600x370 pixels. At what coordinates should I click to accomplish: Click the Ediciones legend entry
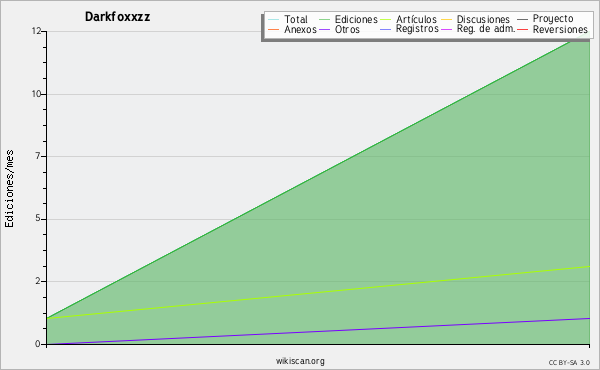[x=348, y=19]
